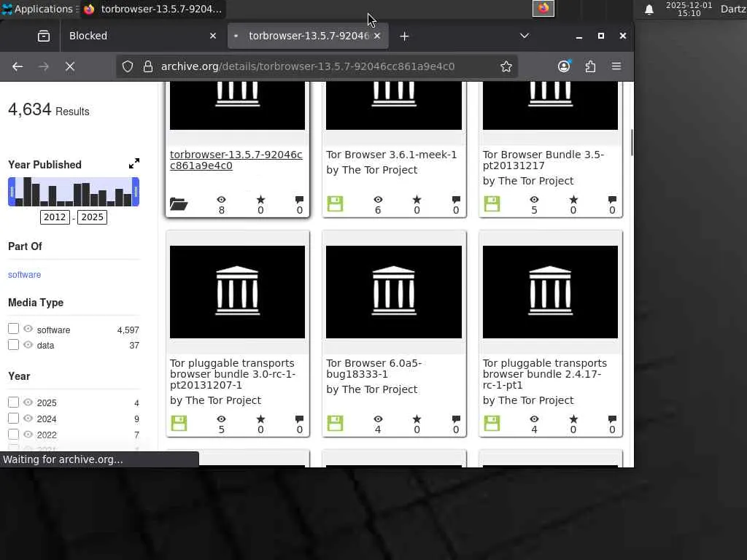This screenshot has height=560, width=747.
Task: Open the list all tabs dropdown
Action: click(x=524, y=36)
